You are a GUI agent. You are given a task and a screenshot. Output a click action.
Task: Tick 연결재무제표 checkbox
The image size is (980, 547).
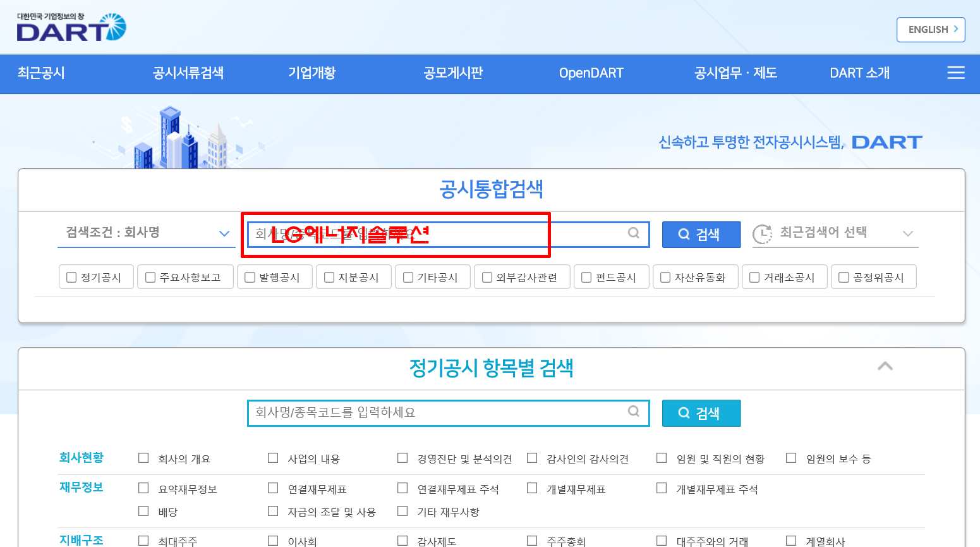(x=273, y=488)
